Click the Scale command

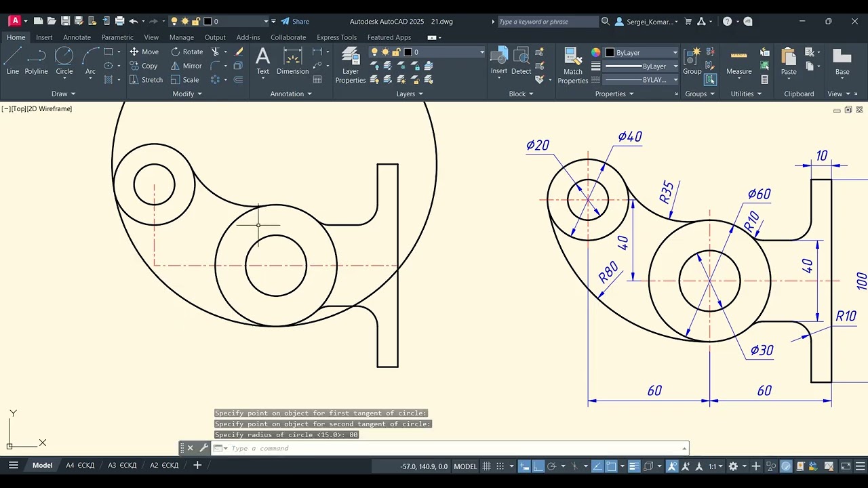[184, 79]
